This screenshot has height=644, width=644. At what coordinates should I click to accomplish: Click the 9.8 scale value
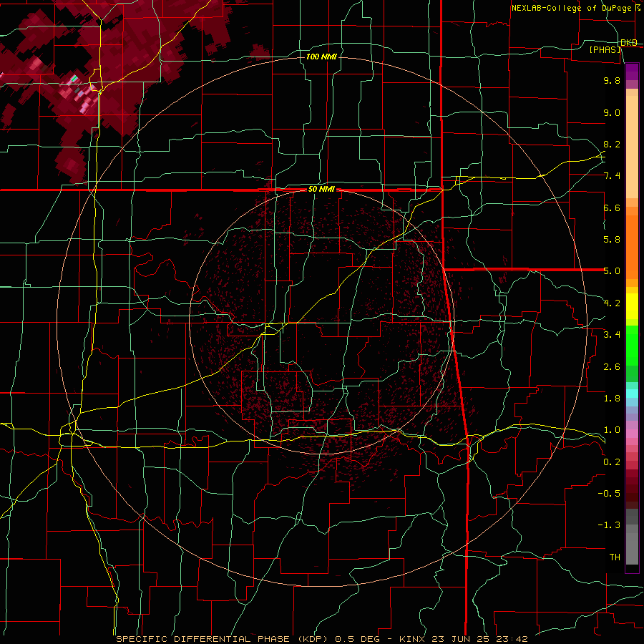point(612,80)
